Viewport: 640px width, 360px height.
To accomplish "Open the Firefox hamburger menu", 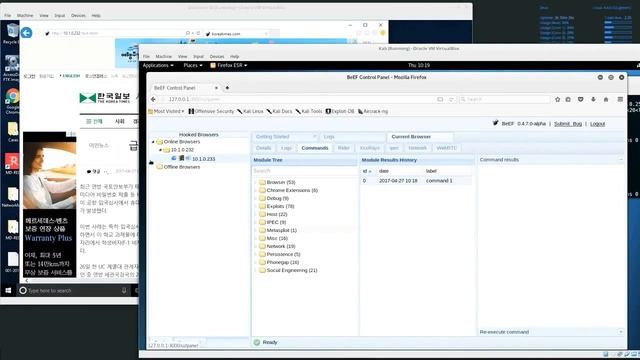I will pos(620,99).
